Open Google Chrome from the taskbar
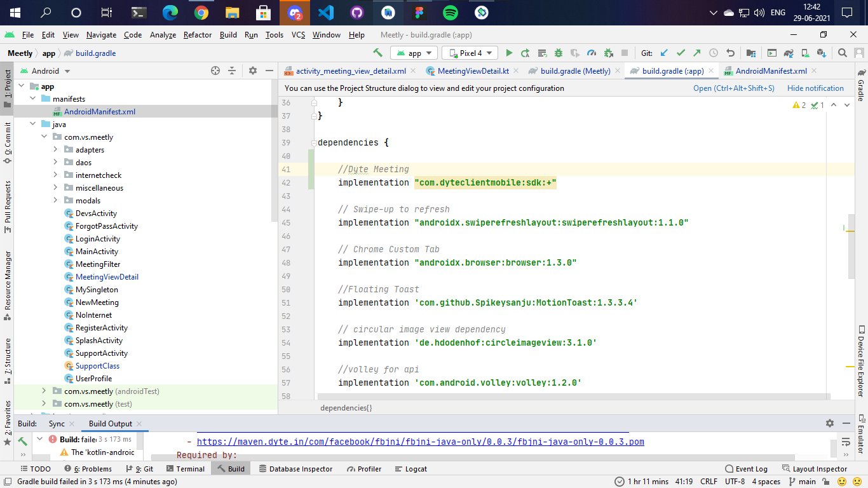Viewport: 868px width, 488px height. pos(201,13)
